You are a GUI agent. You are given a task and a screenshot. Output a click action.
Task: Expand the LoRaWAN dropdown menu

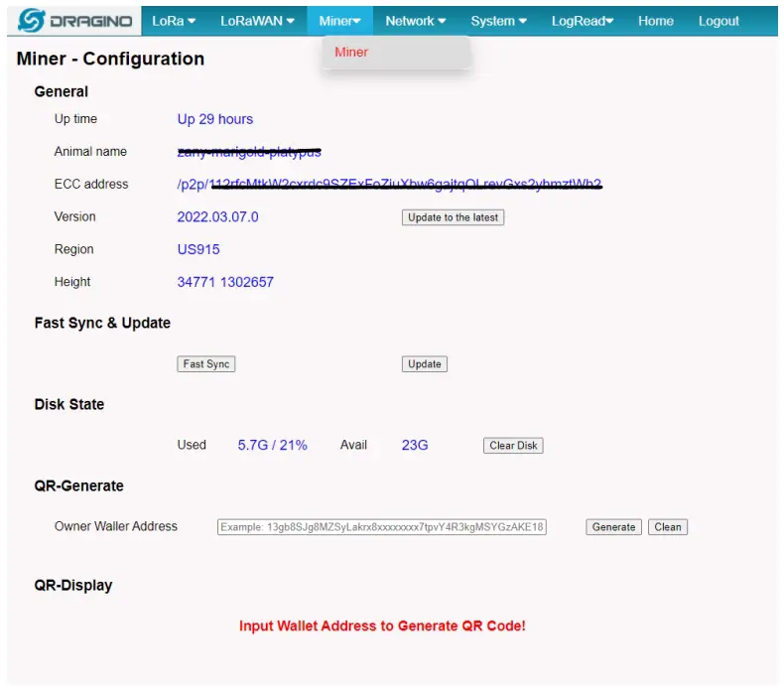257,21
